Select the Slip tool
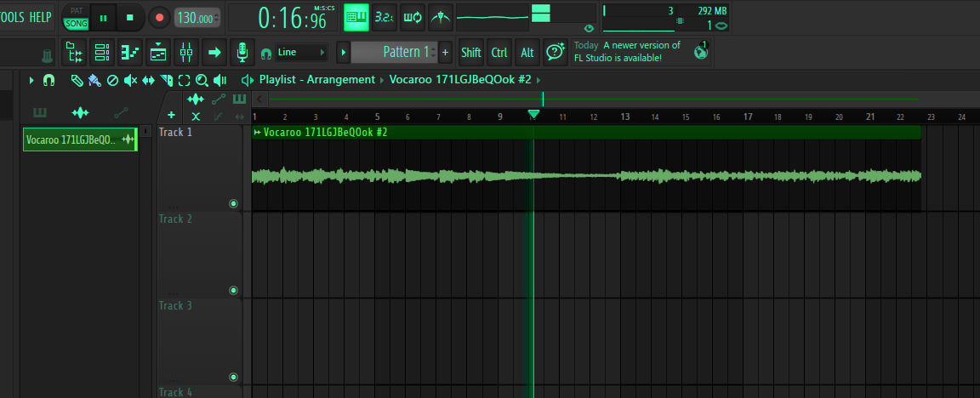 click(148, 80)
